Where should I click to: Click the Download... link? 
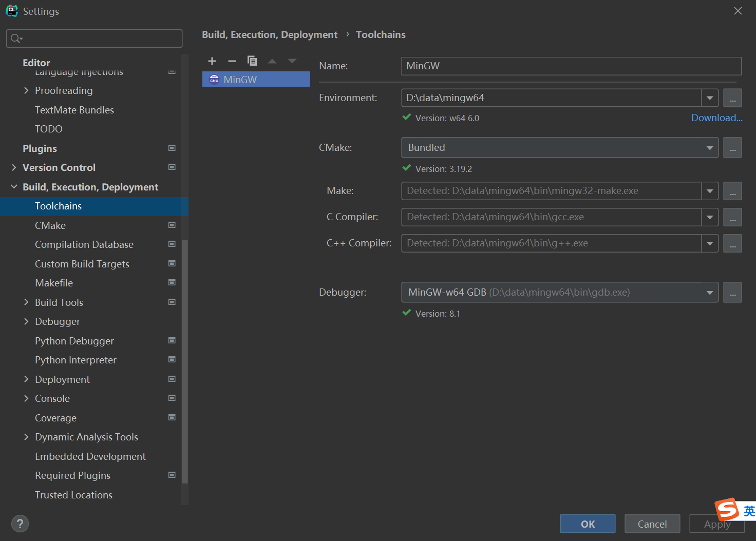[x=717, y=118]
